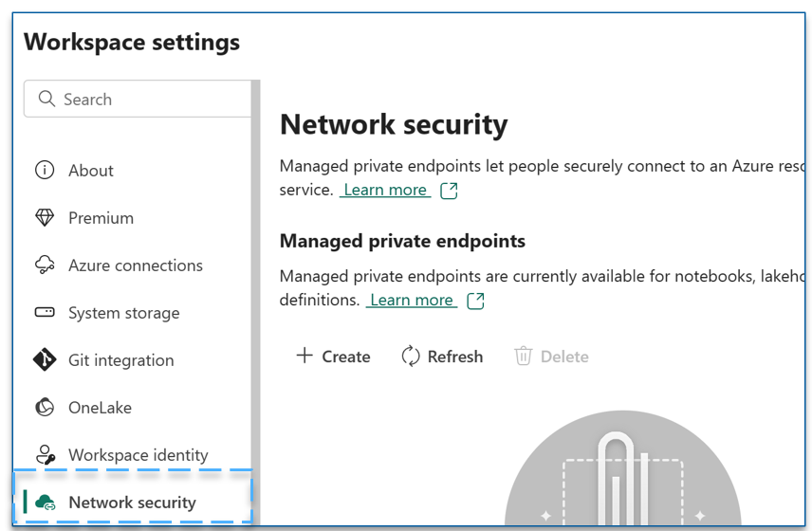Screen dimensions: 812x531
Task: Focus the Search settings input field
Action: [138, 99]
